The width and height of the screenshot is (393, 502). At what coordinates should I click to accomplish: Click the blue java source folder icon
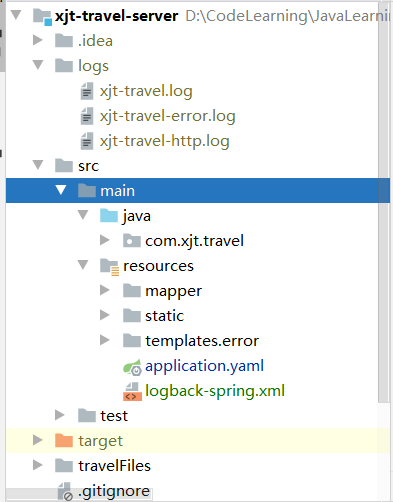(109, 215)
